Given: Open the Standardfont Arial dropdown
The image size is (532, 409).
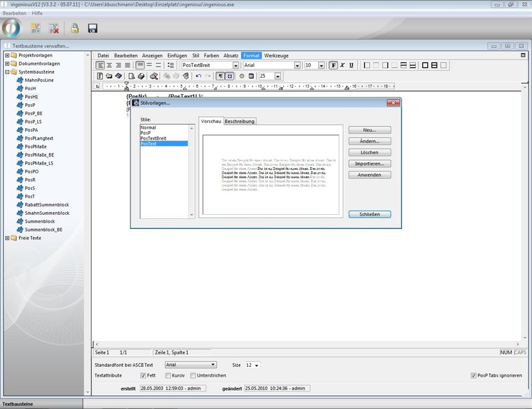Looking at the screenshot, I should [213, 365].
